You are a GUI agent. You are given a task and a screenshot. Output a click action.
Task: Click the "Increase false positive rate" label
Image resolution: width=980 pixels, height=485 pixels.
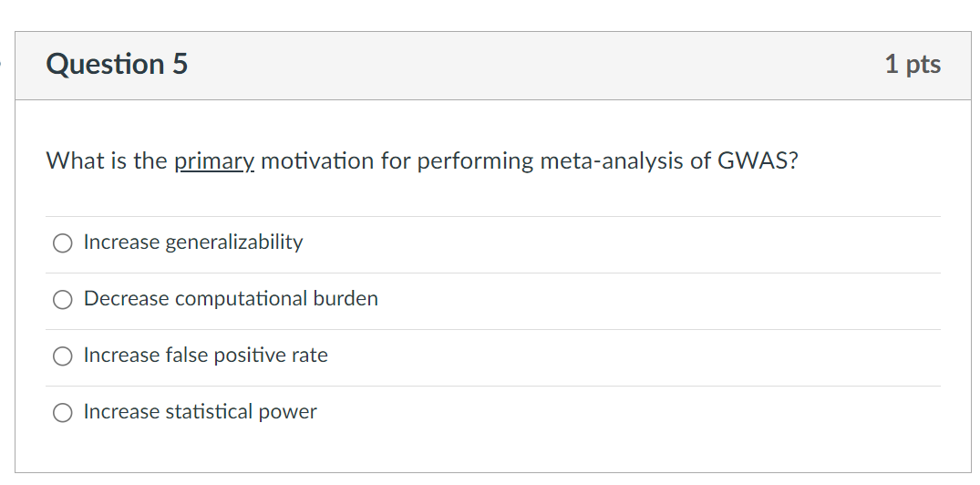click(205, 356)
